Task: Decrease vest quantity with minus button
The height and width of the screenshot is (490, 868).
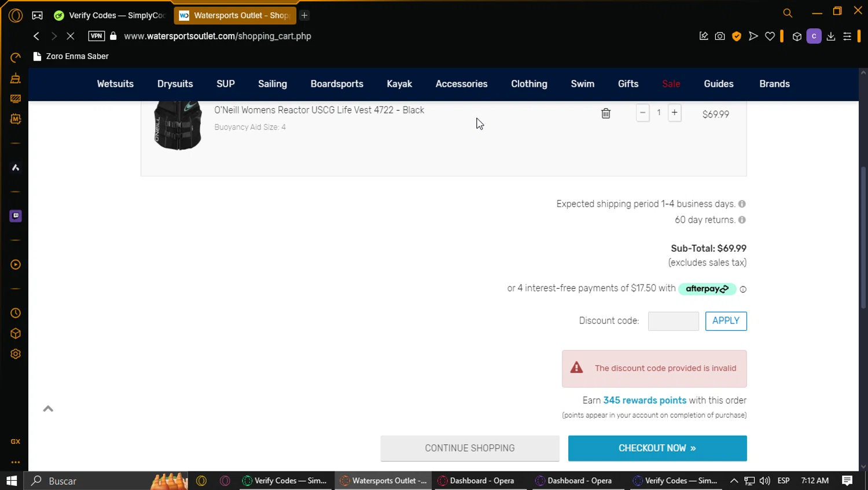Action: [x=642, y=113]
